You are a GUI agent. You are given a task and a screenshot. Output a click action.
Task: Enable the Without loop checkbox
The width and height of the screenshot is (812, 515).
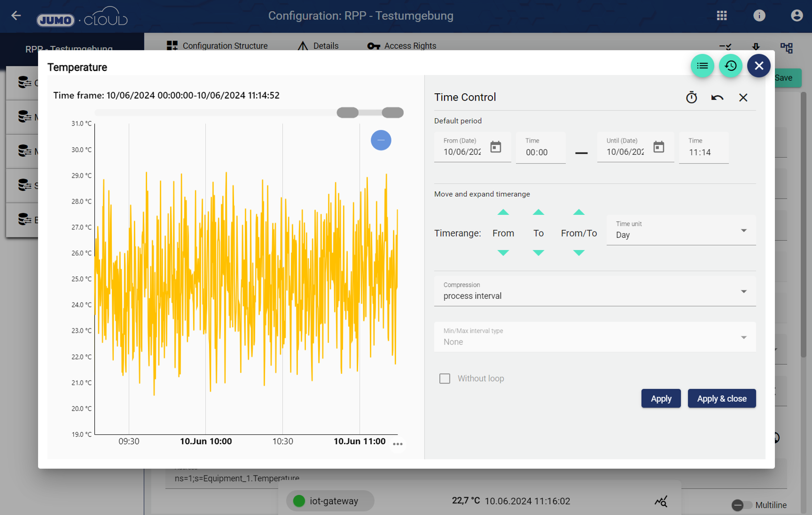pyautogui.click(x=445, y=379)
